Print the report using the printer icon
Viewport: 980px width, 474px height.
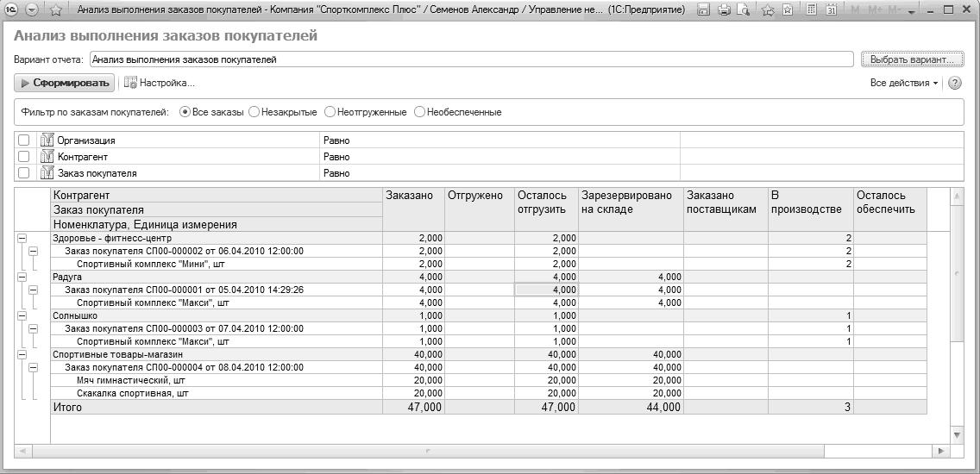[725, 10]
